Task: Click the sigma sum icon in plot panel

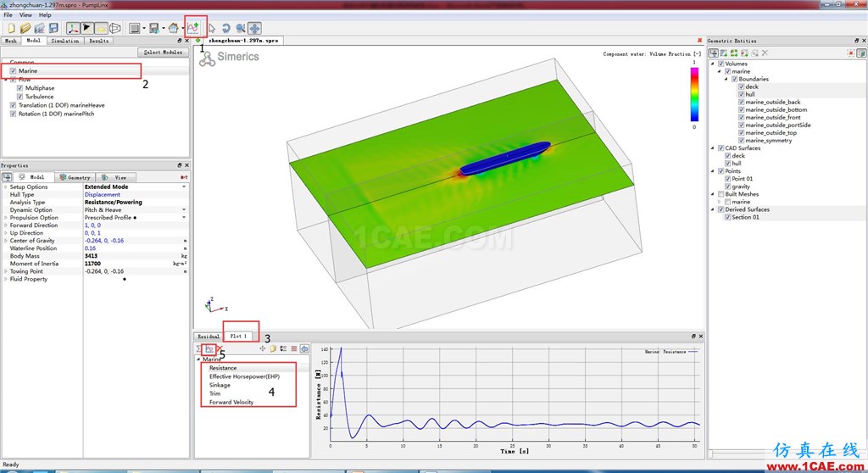Action: pos(198,348)
